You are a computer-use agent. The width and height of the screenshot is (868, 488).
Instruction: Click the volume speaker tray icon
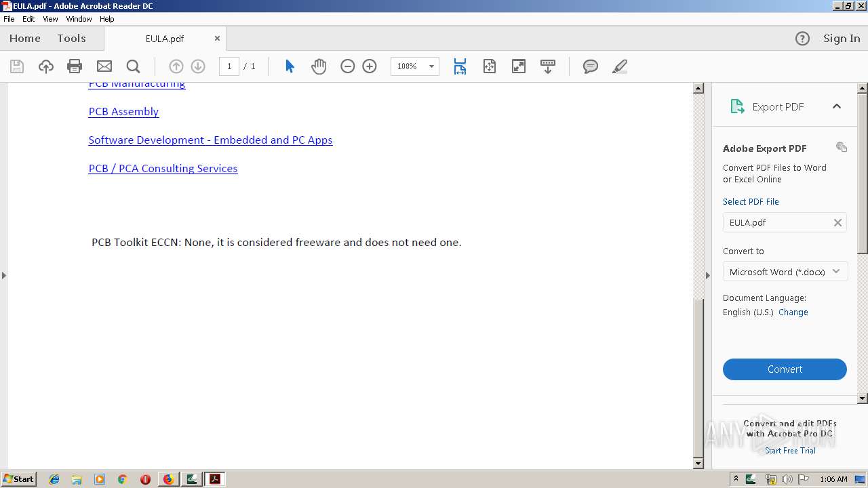787,479
